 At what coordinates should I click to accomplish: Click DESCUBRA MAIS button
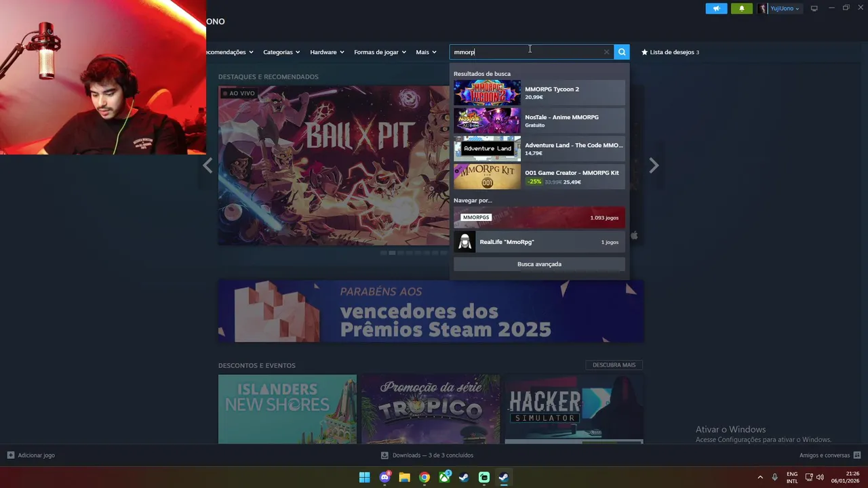[614, 365]
